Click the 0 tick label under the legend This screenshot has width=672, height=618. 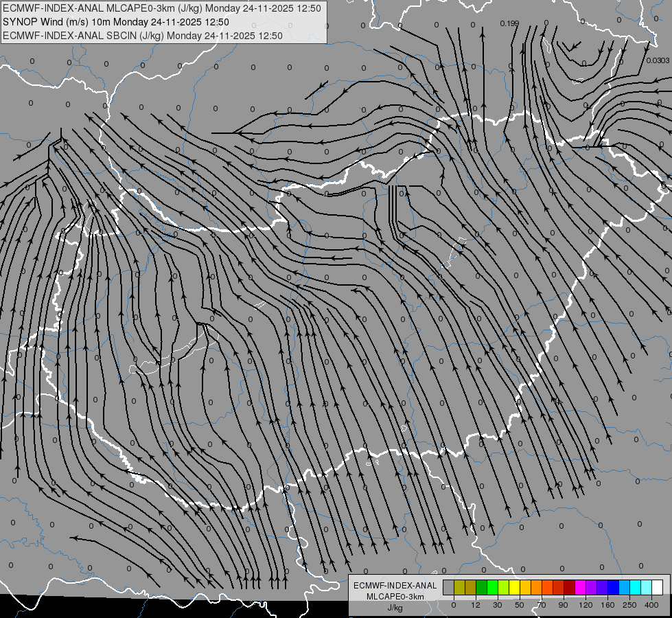click(454, 605)
